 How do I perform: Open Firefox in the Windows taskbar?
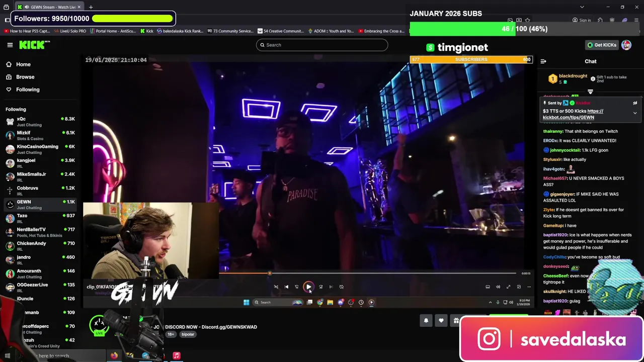click(x=114, y=355)
